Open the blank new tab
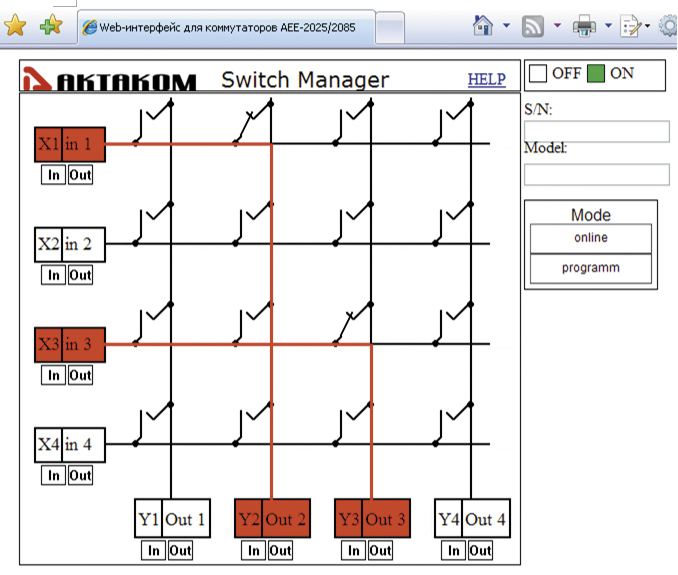The image size is (678, 575). [x=390, y=28]
